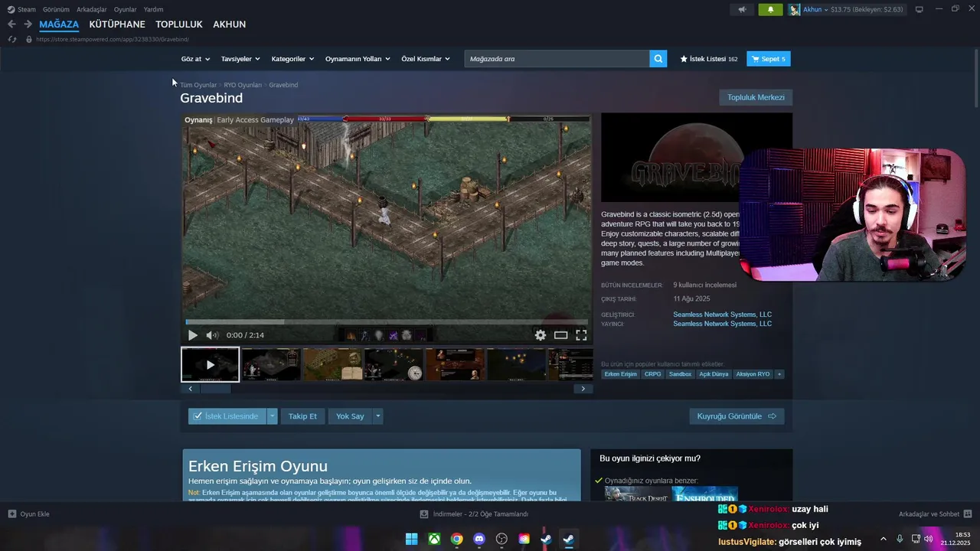Open the Yardım menu
Image resolution: width=980 pixels, height=551 pixels.
153,9
